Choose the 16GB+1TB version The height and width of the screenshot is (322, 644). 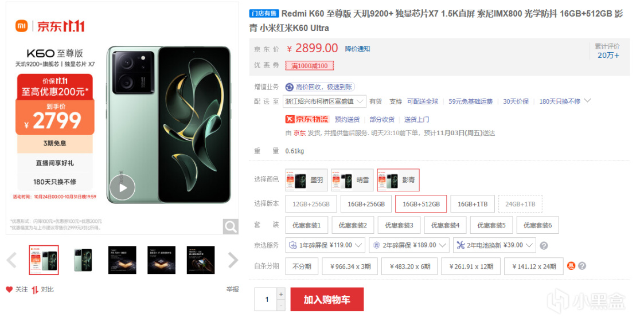(x=473, y=204)
